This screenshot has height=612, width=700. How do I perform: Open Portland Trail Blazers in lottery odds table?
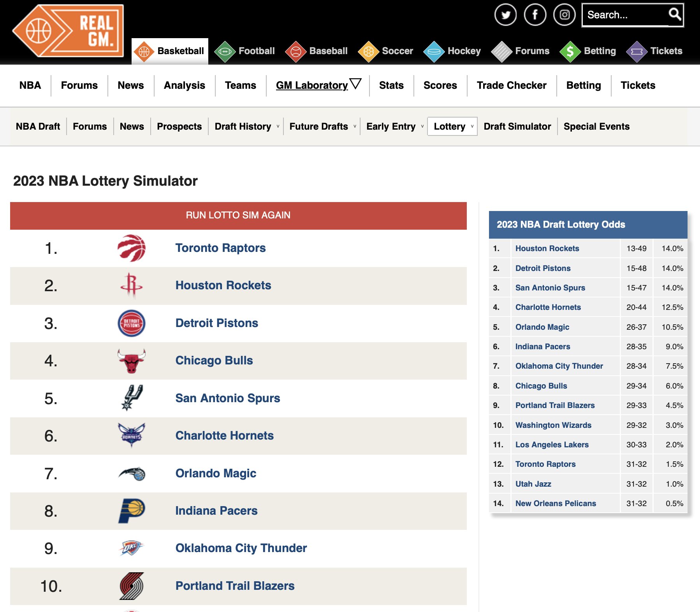point(555,405)
